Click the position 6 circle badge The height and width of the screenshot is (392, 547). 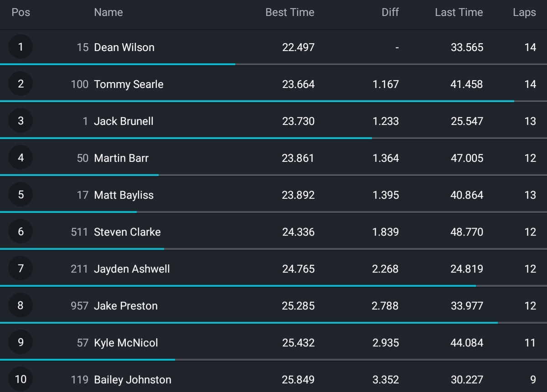[x=21, y=232]
